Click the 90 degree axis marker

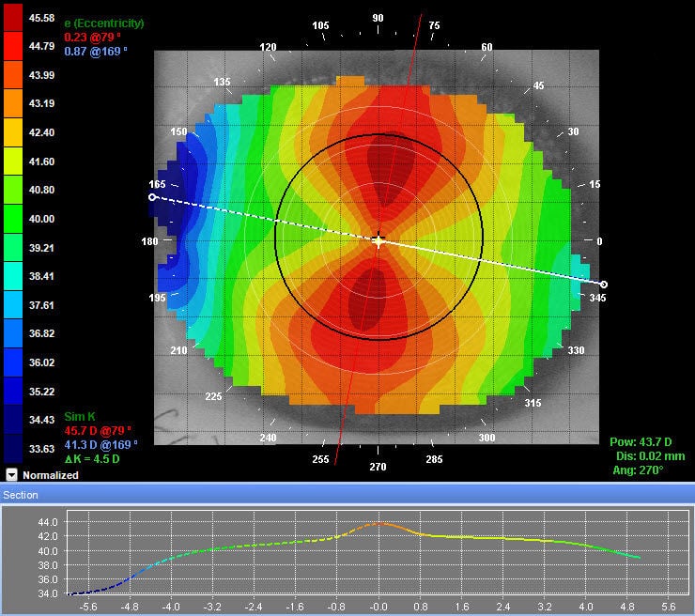pyautogui.click(x=378, y=18)
